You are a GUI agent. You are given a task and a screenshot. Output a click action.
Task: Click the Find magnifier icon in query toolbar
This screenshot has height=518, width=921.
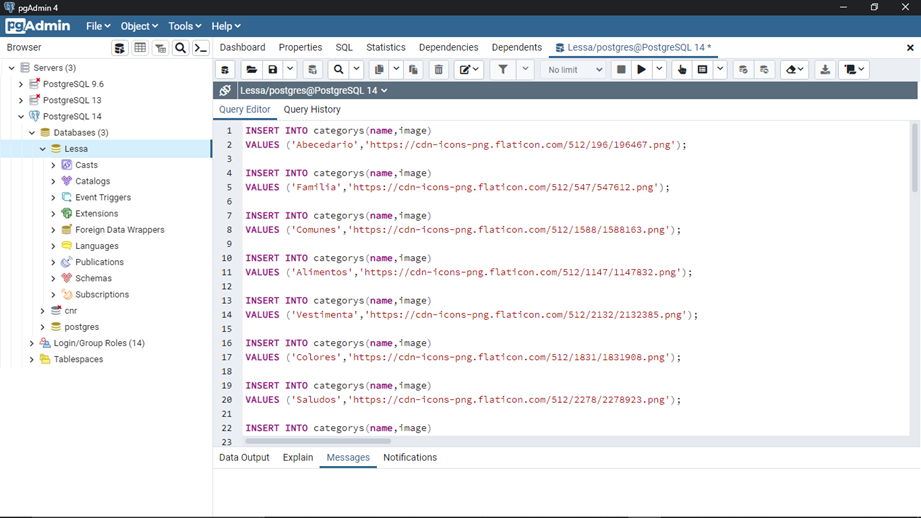click(338, 70)
